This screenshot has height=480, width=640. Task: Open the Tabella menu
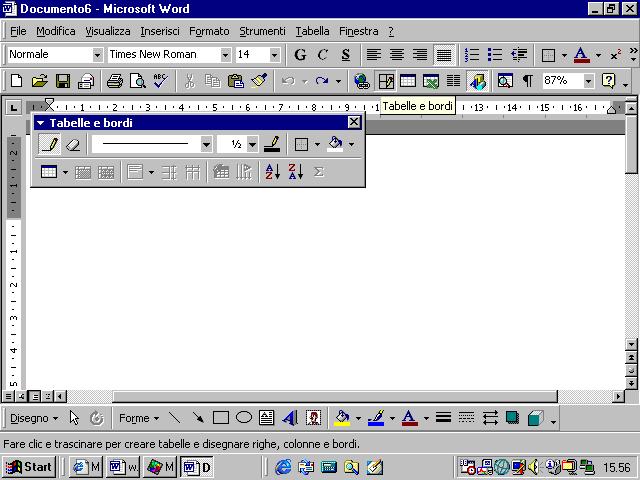(x=312, y=31)
